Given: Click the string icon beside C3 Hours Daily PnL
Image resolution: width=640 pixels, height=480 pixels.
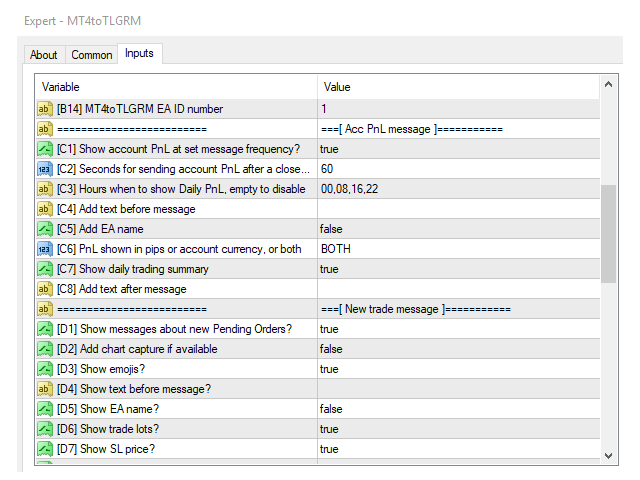Looking at the screenshot, I should 45,189.
